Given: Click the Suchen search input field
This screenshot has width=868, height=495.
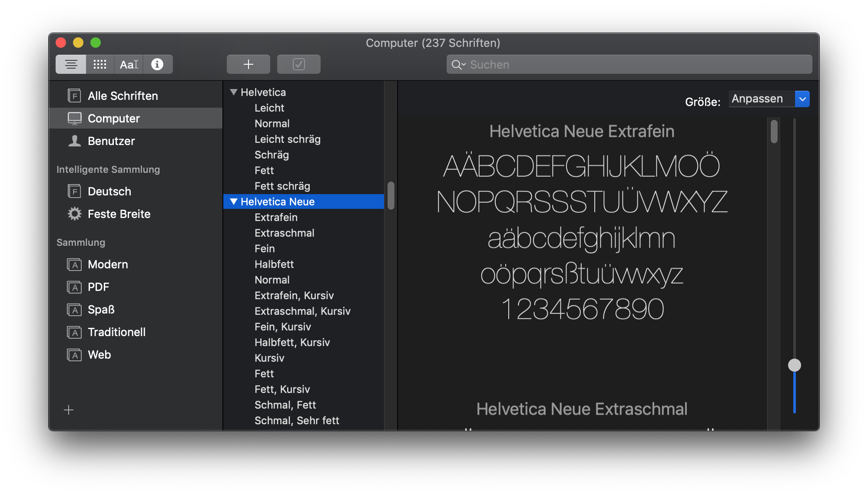Looking at the screenshot, I should point(629,64).
